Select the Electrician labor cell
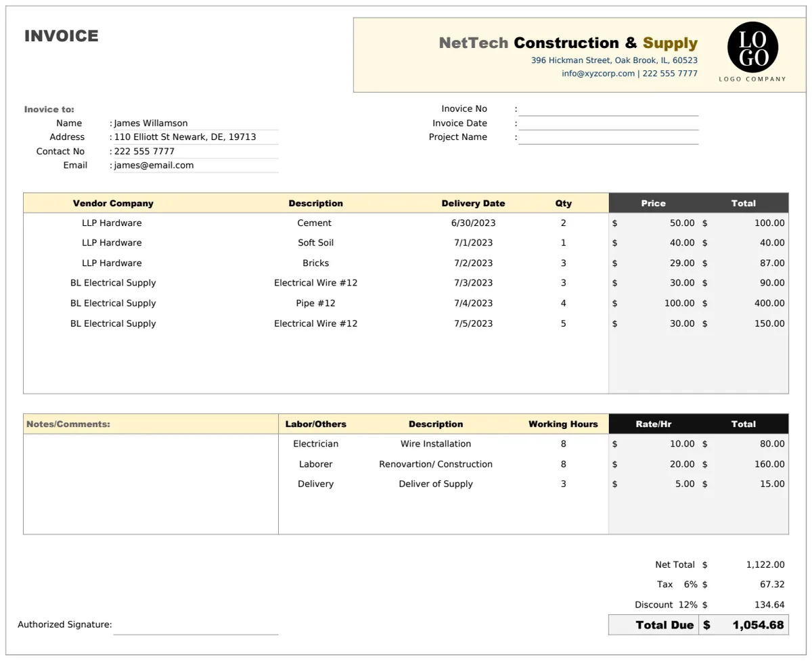The image size is (812, 661). point(316,444)
